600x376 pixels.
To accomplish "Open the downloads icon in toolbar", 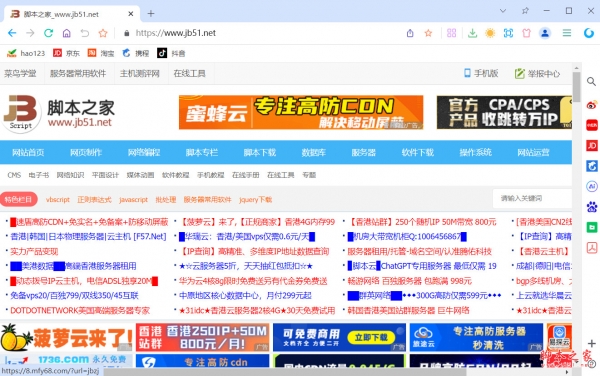I will tap(473, 33).
